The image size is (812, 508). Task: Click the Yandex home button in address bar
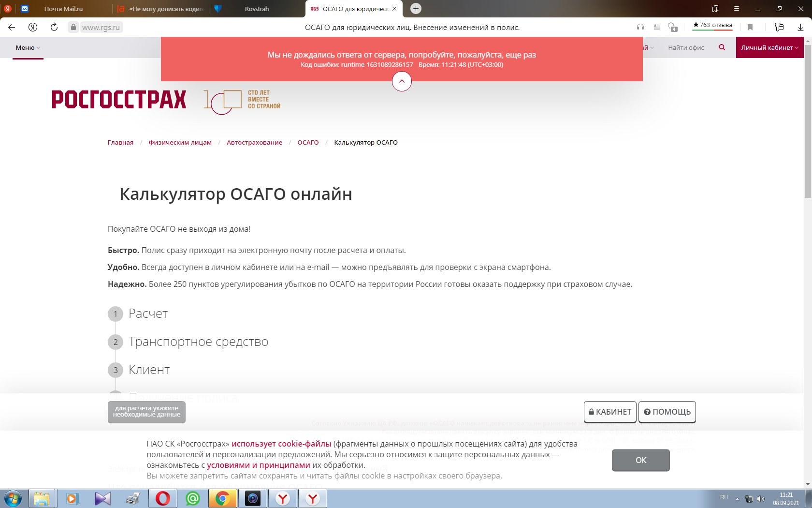pyautogui.click(x=33, y=27)
